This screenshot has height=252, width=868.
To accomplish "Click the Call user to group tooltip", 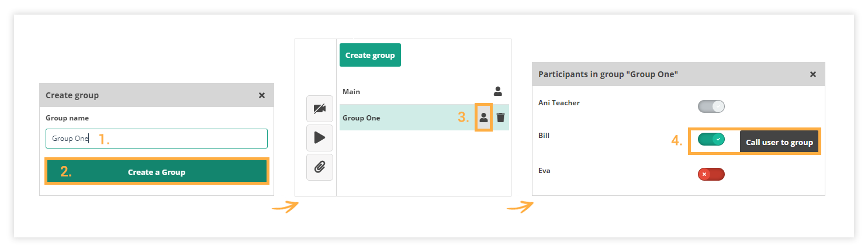I will pos(779,142).
